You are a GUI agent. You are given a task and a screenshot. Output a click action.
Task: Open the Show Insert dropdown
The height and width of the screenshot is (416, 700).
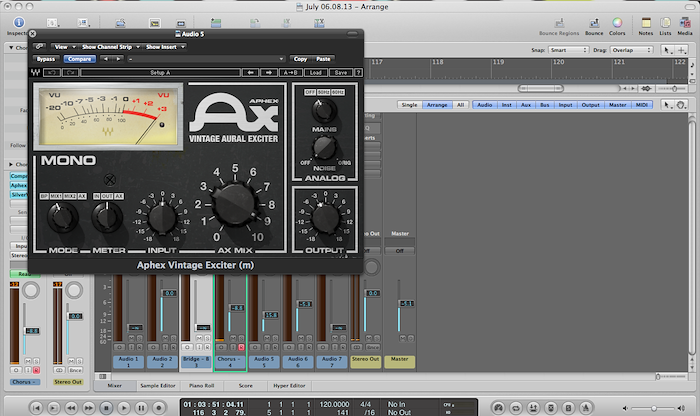(x=165, y=46)
